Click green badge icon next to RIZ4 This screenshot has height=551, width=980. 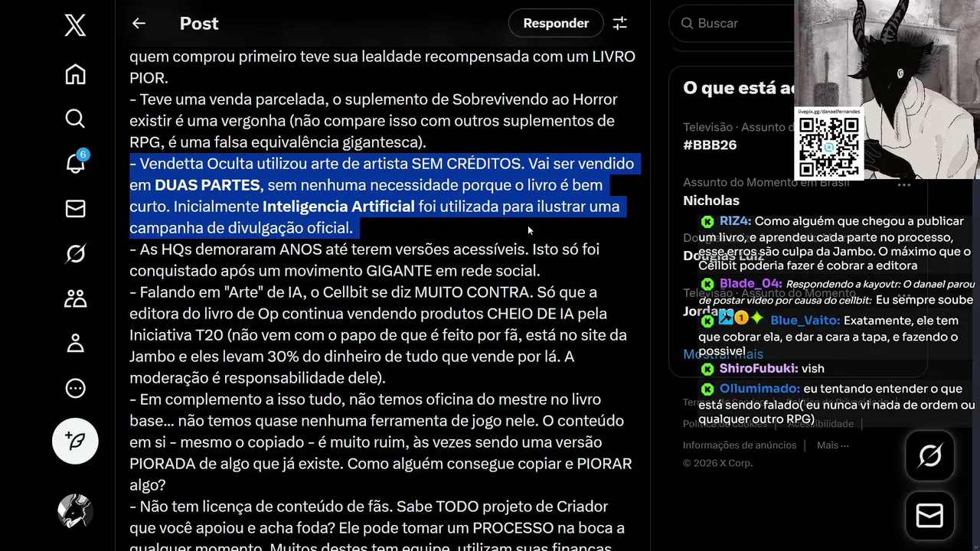click(707, 222)
